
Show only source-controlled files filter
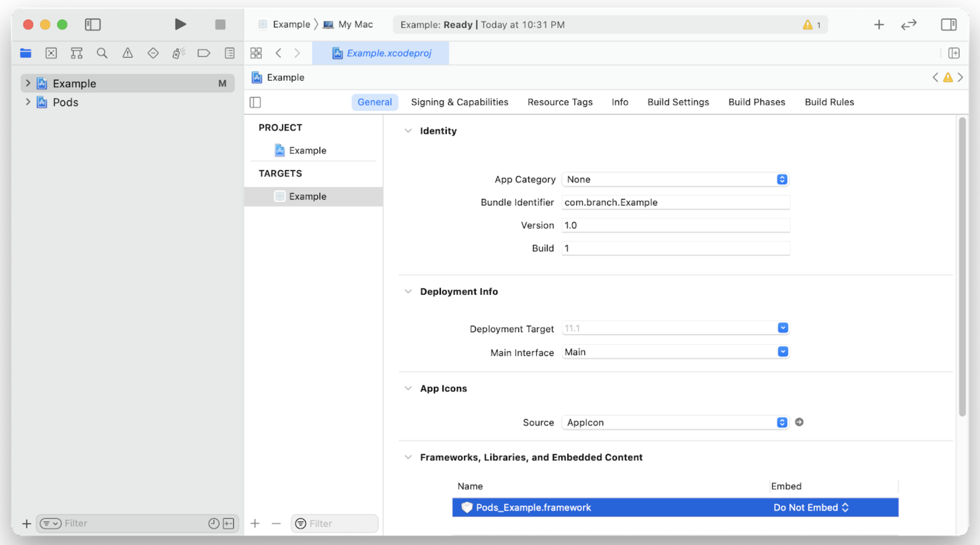[228, 523]
